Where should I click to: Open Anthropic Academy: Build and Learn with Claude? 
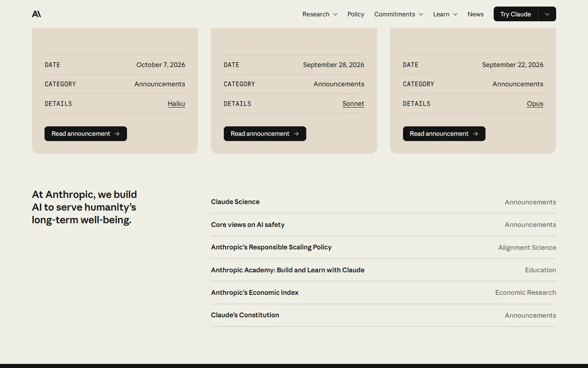tap(384, 270)
